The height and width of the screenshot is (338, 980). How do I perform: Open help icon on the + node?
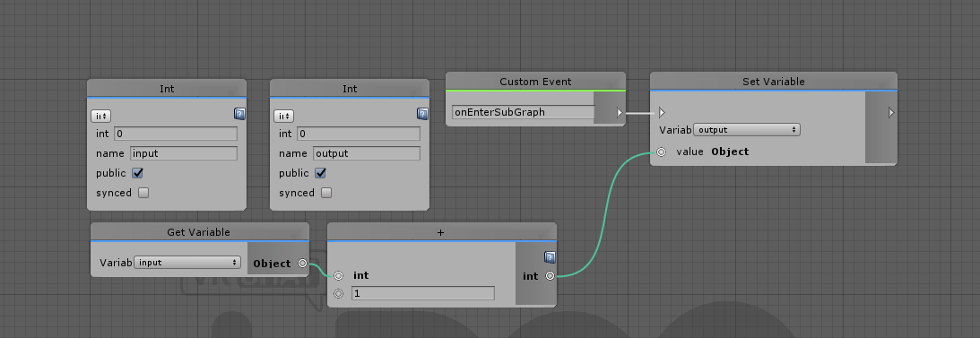click(x=550, y=256)
